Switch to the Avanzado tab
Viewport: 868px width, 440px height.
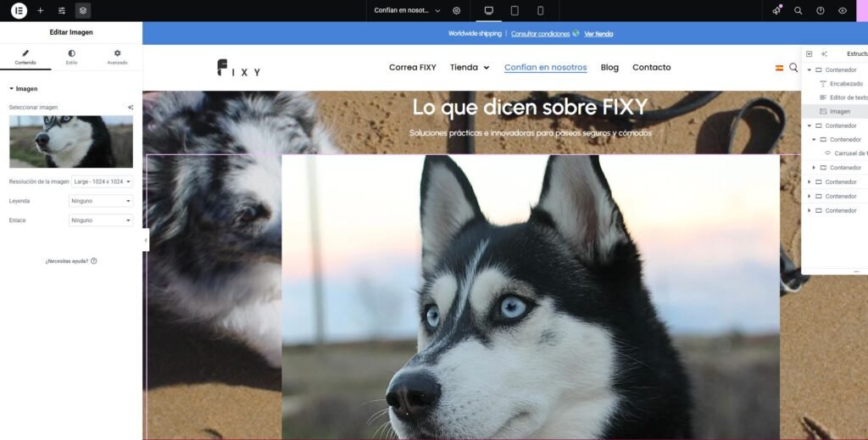point(117,57)
